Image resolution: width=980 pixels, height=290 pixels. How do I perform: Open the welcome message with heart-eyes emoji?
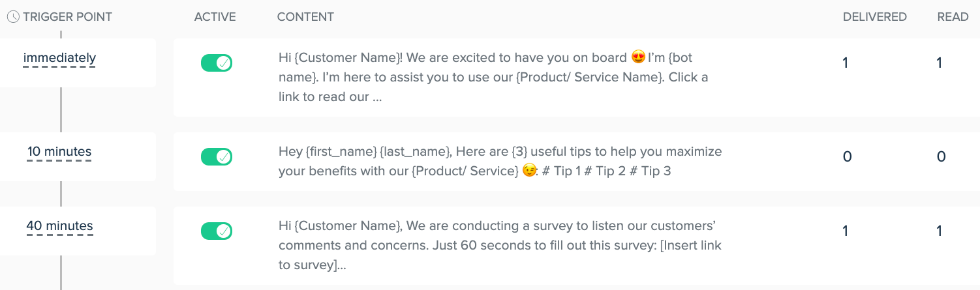[x=494, y=78]
